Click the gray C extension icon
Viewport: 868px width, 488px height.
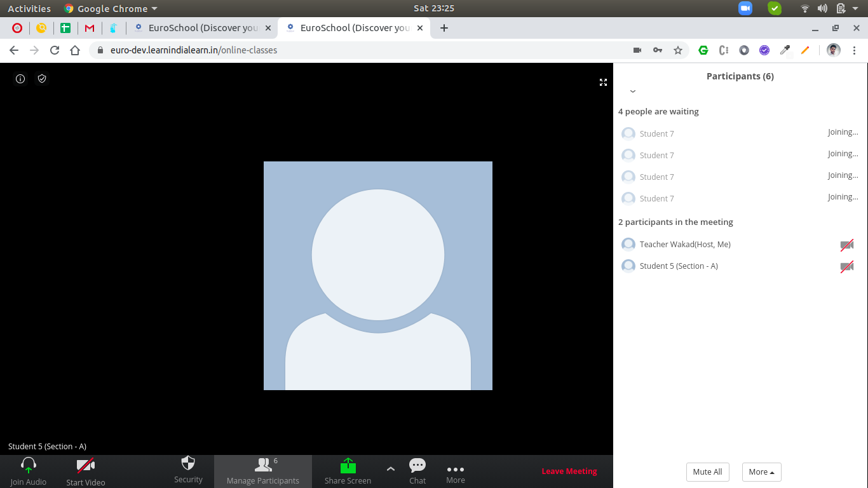pos(724,50)
